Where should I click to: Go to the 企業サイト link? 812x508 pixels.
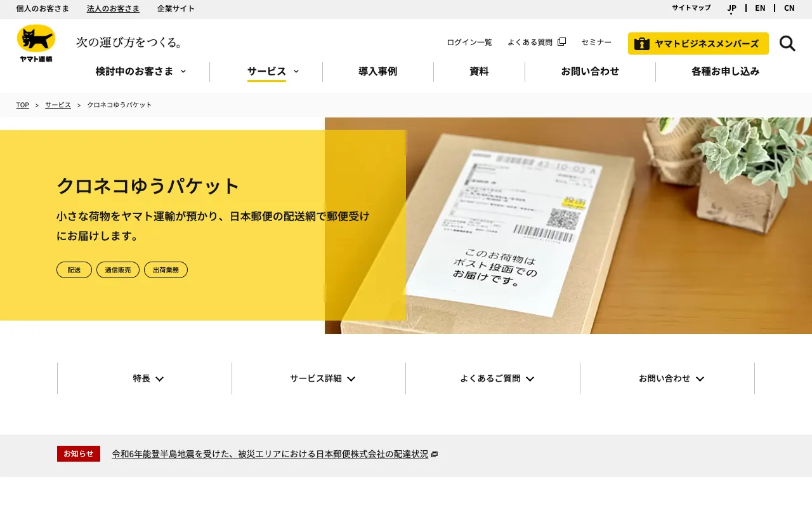(x=176, y=9)
